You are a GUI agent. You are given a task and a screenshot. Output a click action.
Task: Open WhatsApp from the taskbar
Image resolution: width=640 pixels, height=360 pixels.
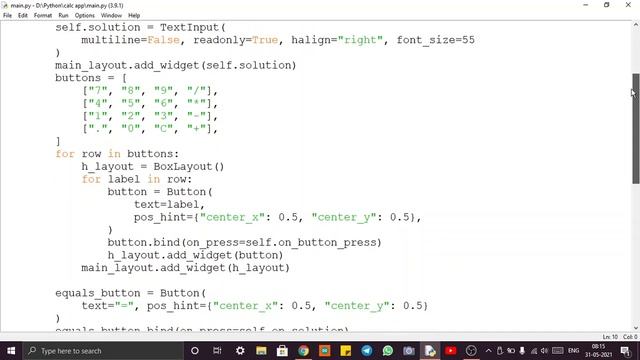click(388, 351)
